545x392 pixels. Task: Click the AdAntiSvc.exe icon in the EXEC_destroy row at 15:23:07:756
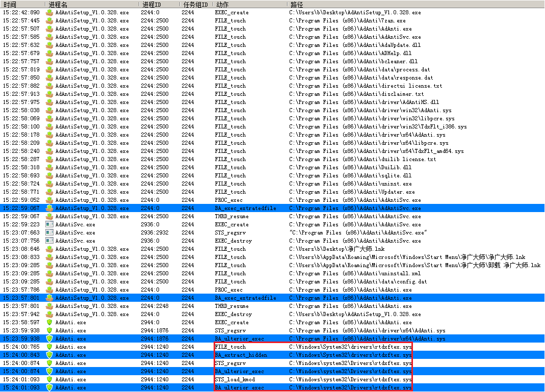(49, 241)
